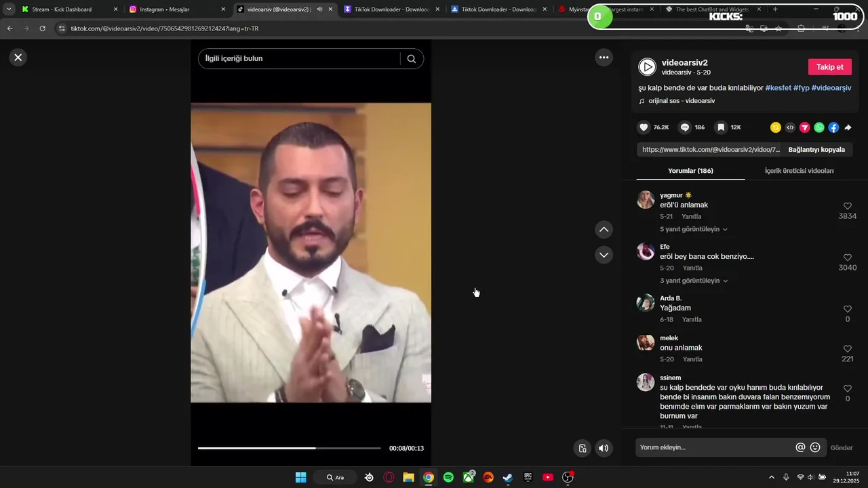The image size is (868, 488).
Task: Open emoji picker in comment box
Action: pos(815,447)
